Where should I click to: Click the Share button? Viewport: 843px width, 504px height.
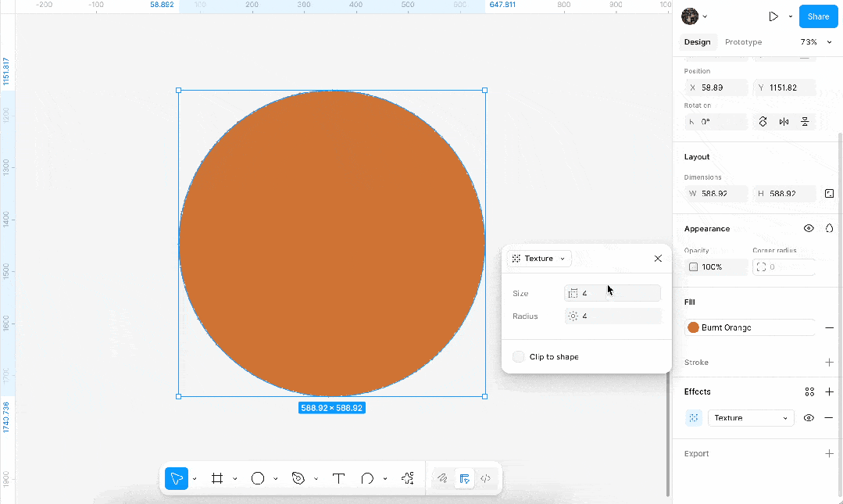(x=818, y=16)
